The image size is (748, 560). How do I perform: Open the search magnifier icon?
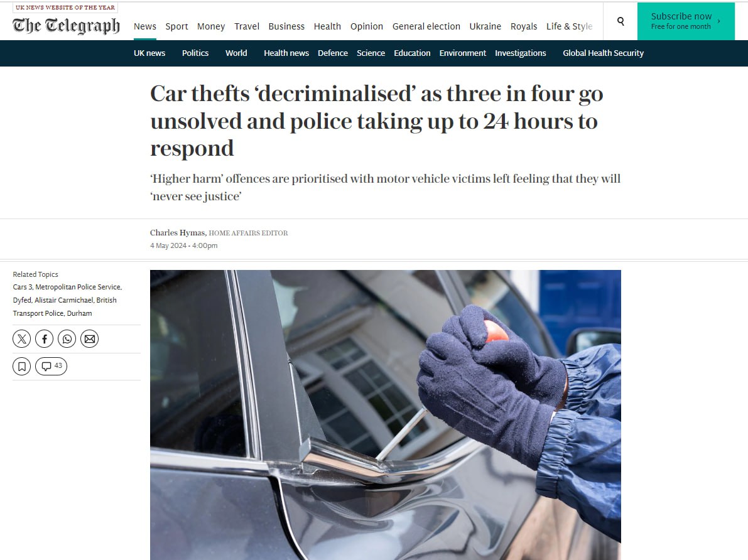tap(620, 21)
